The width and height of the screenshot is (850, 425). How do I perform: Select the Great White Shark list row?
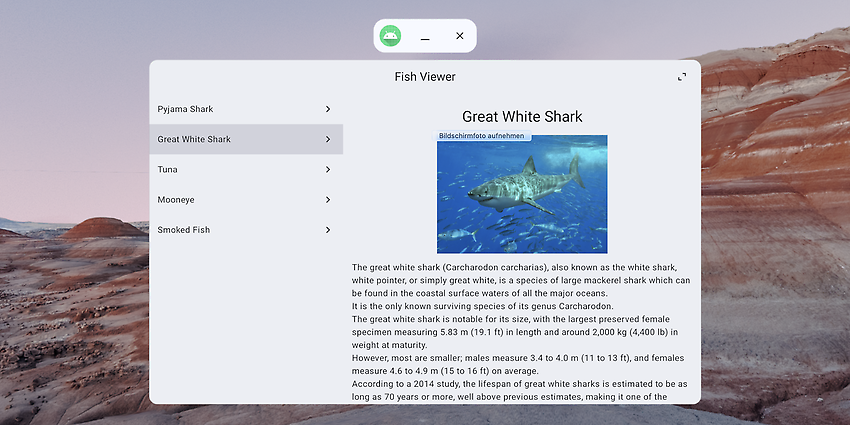pyautogui.click(x=246, y=139)
